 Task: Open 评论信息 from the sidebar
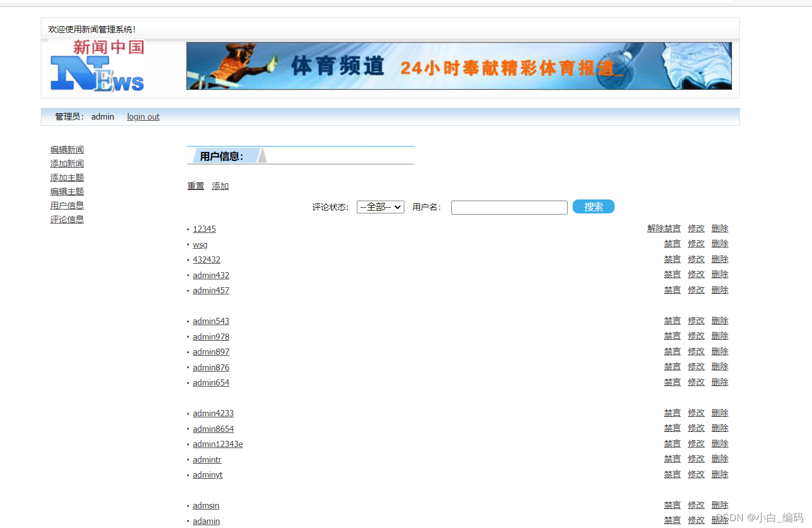coord(67,219)
